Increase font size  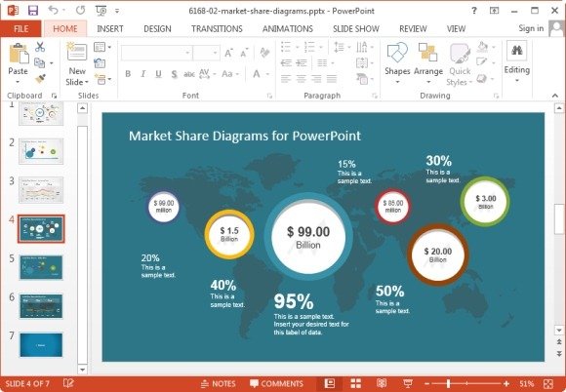229,54
